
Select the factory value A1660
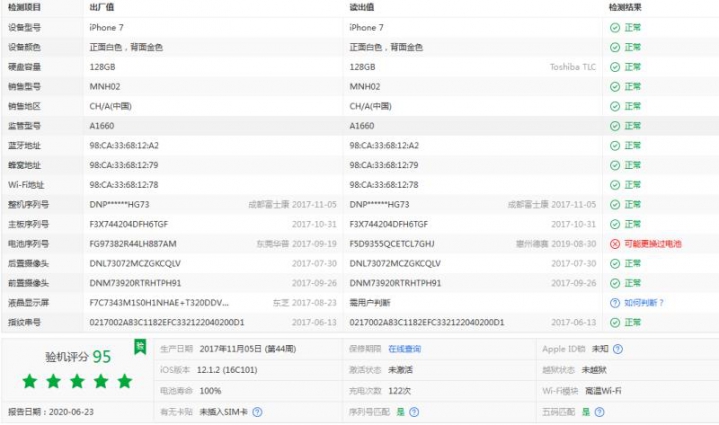[x=102, y=126]
